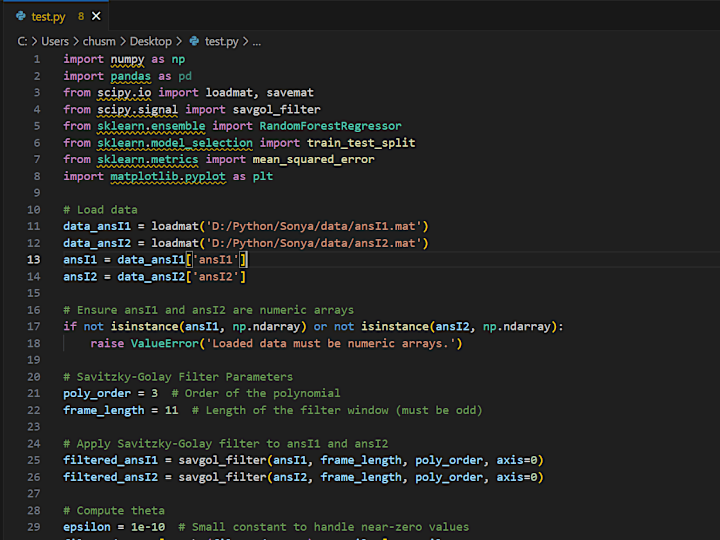Click the 1e-10 value on line 29
This screenshot has height=540, width=720.
[148, 527]
